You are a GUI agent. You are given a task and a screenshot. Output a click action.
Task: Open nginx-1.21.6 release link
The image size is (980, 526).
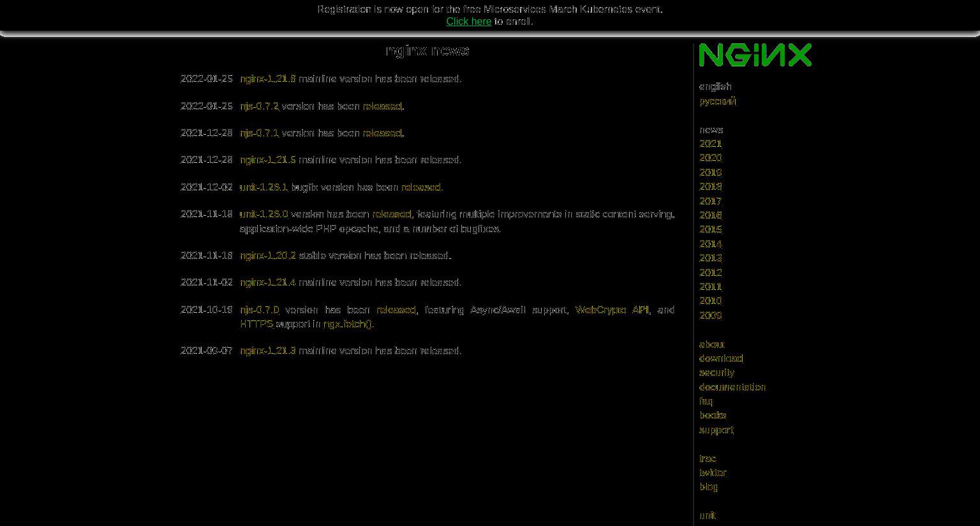(x=268, y=79)
